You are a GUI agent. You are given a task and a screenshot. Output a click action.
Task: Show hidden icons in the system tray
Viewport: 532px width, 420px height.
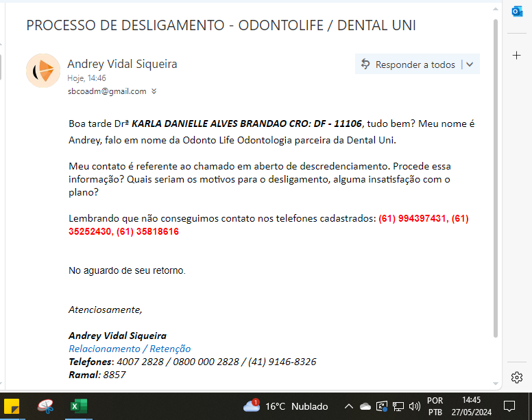[349, 406]
